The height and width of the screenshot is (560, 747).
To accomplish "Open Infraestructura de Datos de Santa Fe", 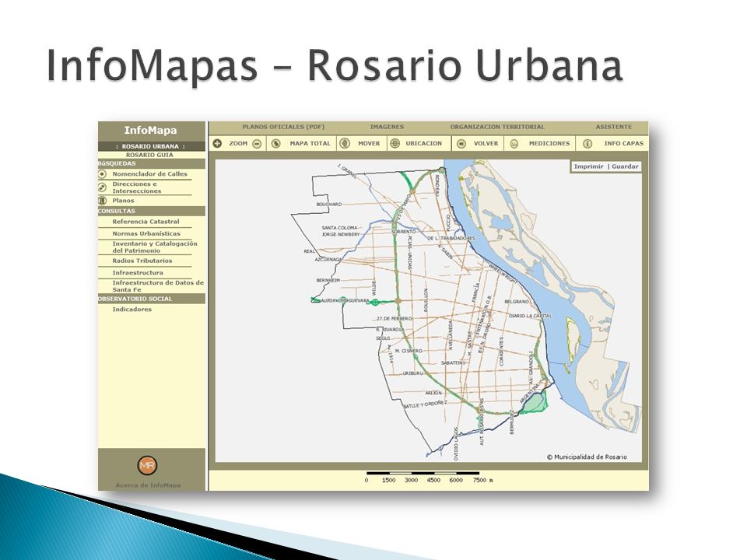I will pos(158,286).
